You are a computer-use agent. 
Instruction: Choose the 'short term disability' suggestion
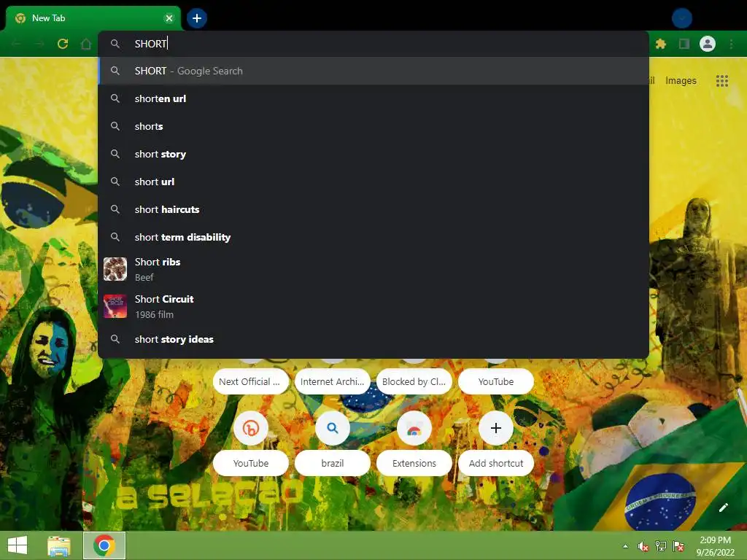pyautogui.click(x=373, y=237)
